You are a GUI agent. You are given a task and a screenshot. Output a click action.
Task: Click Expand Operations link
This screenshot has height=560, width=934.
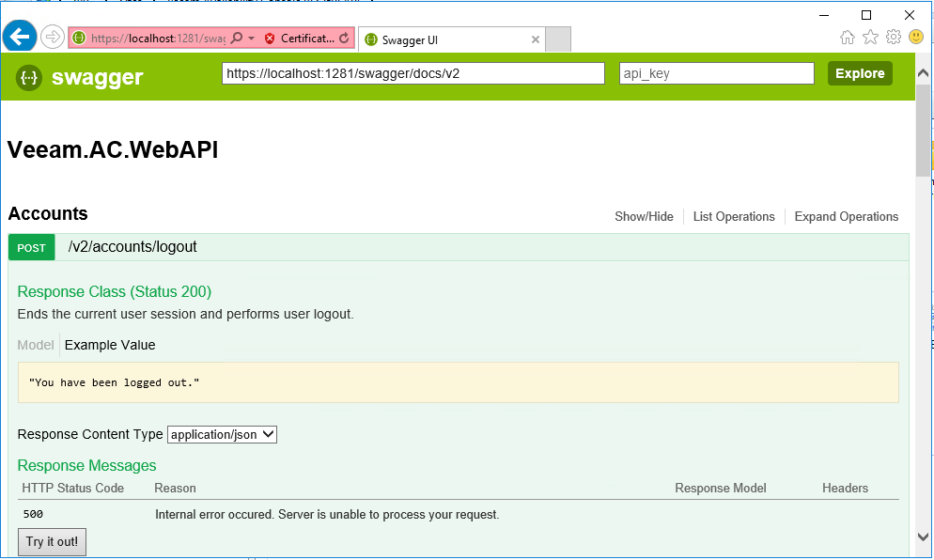pyautogui.click(x=846, y=217)
